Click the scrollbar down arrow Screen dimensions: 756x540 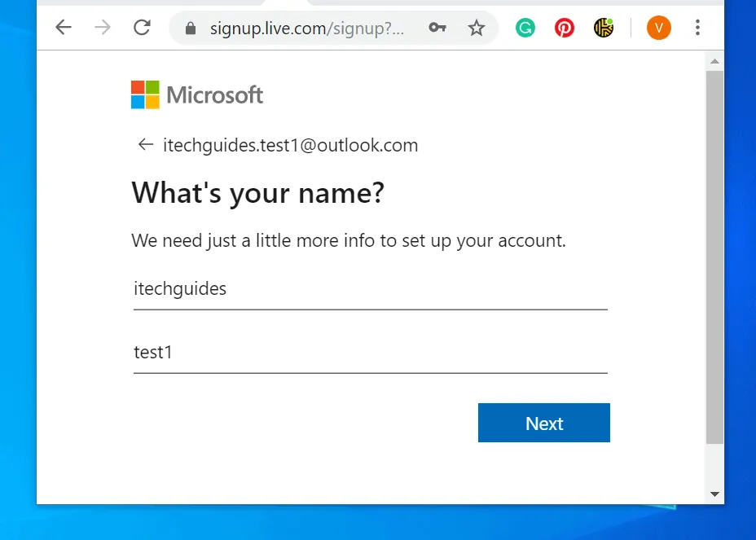pos(714,494)
